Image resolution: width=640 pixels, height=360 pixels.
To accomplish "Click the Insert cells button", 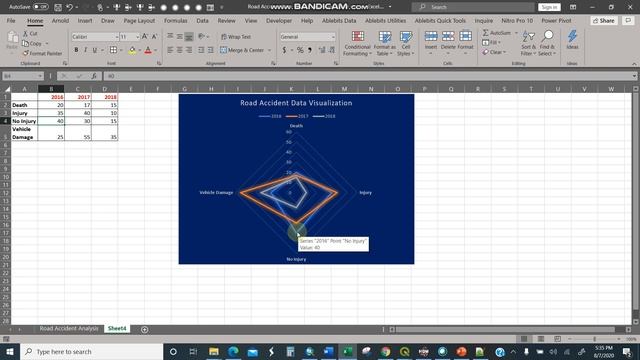I will [431, 41].
